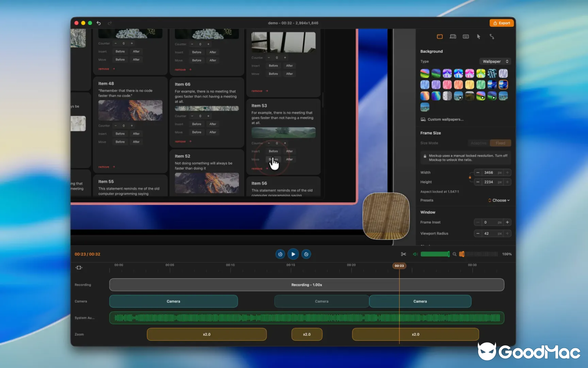Click the 00:23 / 00:32 time readout
Screen dimensions: 588x368
(x=87, y=254)
